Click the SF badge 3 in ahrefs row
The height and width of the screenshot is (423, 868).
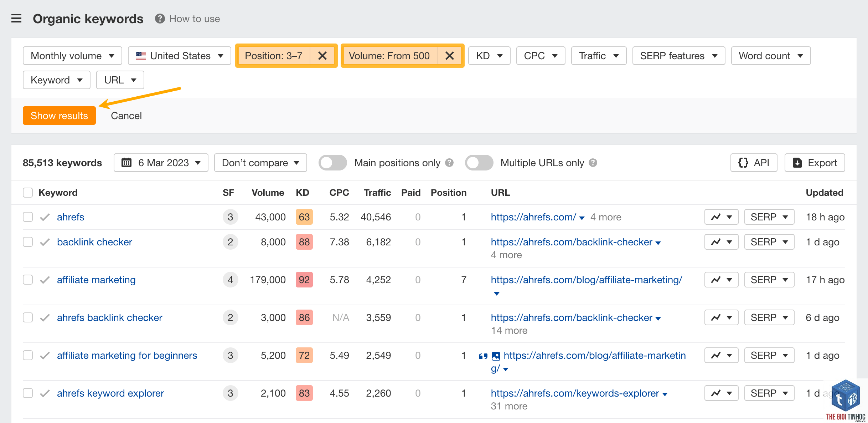pyautogui.click(x=230, y=217)
